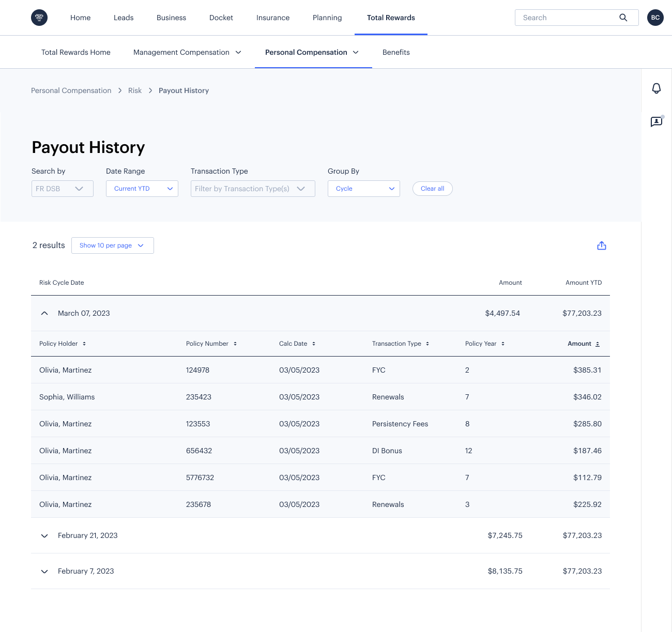672x632 pixels.
Task: Click policy number 5776732
Action: pos(200,477)
